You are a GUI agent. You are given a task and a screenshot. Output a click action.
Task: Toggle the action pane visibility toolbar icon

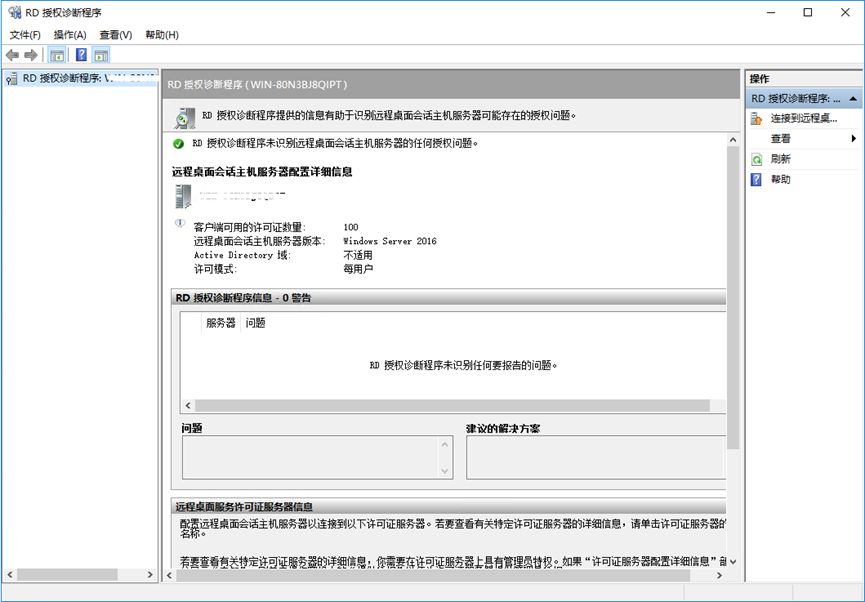101,54
